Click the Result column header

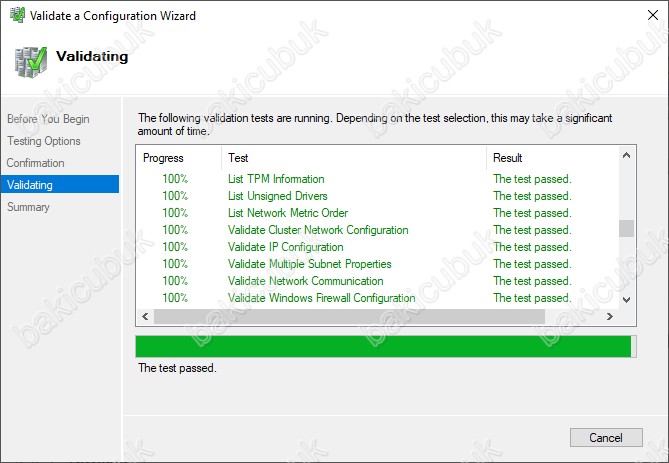[x=553, y=158]
